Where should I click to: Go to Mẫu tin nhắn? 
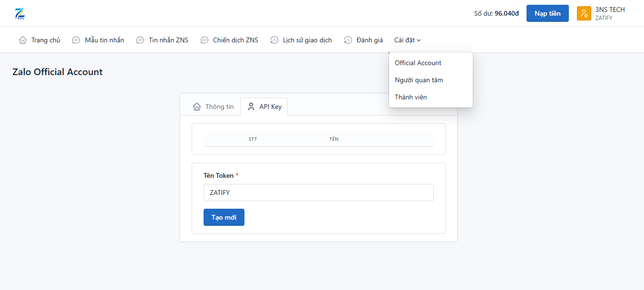tap(98, 40)
